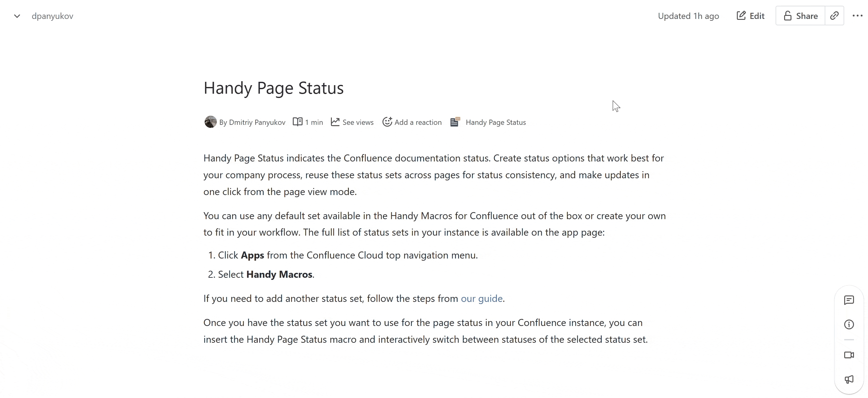Click the Handy Page Status macro icon

pos(455,122)
